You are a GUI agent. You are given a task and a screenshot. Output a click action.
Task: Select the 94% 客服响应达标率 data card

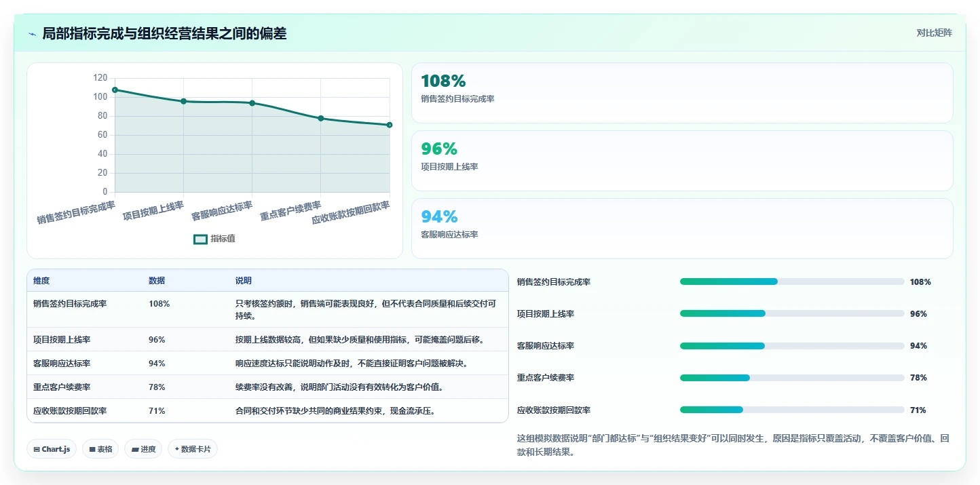pos(682,229)
